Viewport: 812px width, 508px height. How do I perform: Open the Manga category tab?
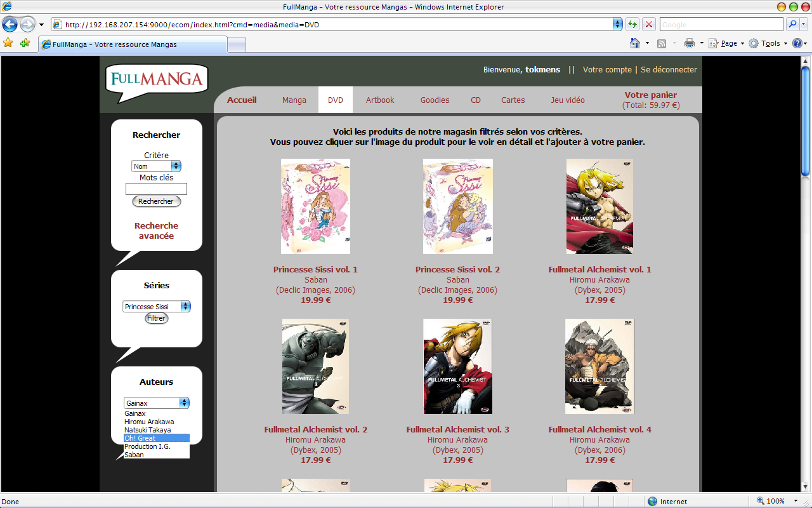(294, 100)
